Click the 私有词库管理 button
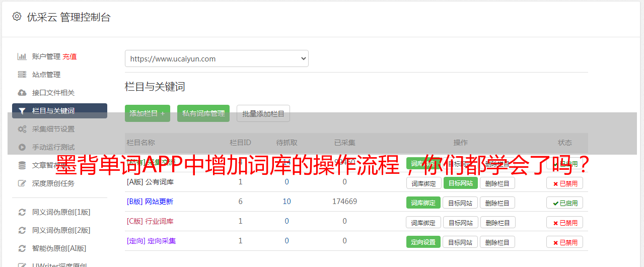This screenshot has width=644, height=267. click(x=203, y=113)
